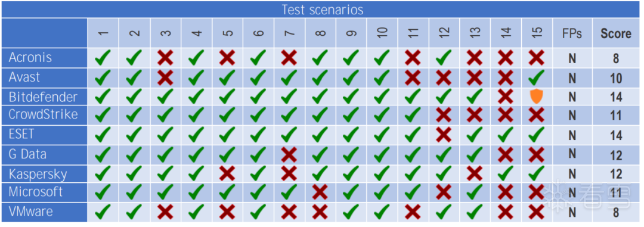Select the Score column header
The height and width of the screenshot is (227, 644).
pyautogui.click(x=616, y=33)
